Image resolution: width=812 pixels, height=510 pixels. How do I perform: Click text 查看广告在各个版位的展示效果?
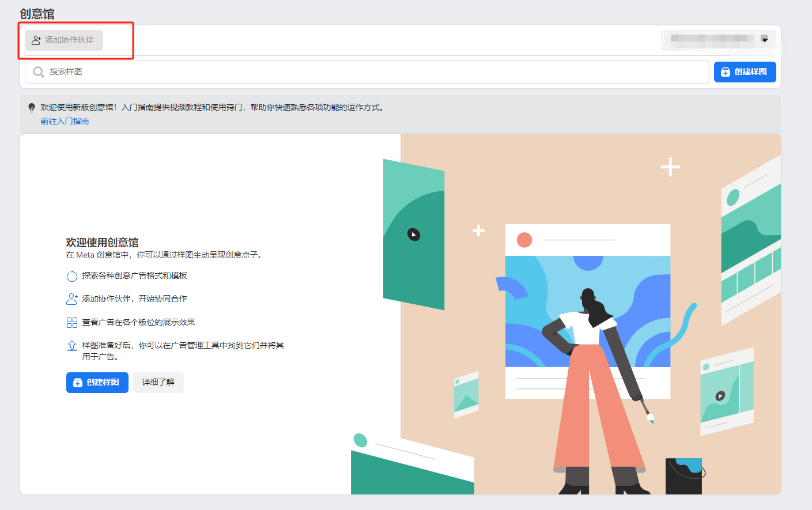coord(138,323)
